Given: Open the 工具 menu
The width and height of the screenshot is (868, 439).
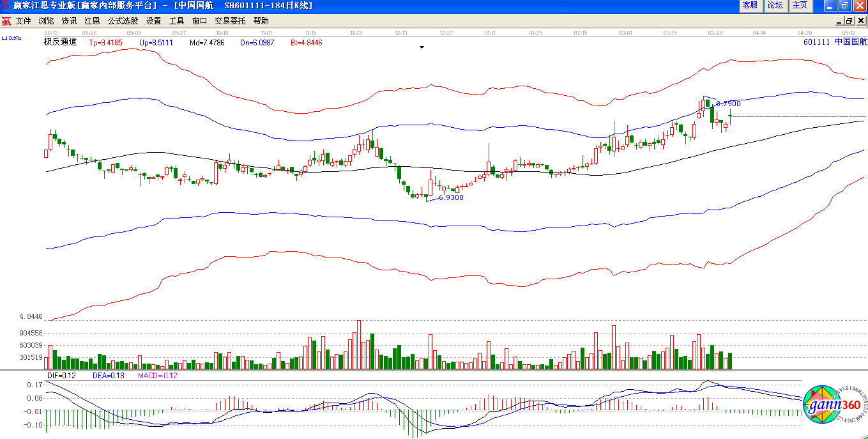Looking at the screenshot, I should [x=176, y=21].
